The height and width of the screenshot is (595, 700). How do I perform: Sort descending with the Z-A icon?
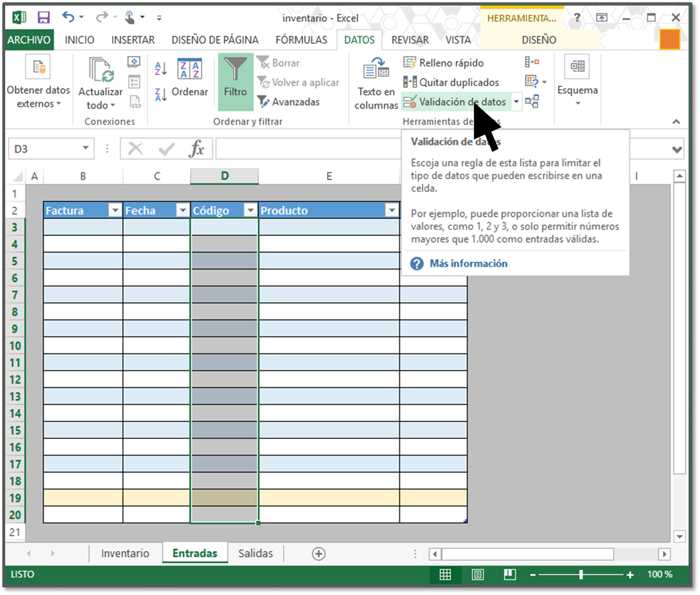pyautogui.click(x=161, y=95)
